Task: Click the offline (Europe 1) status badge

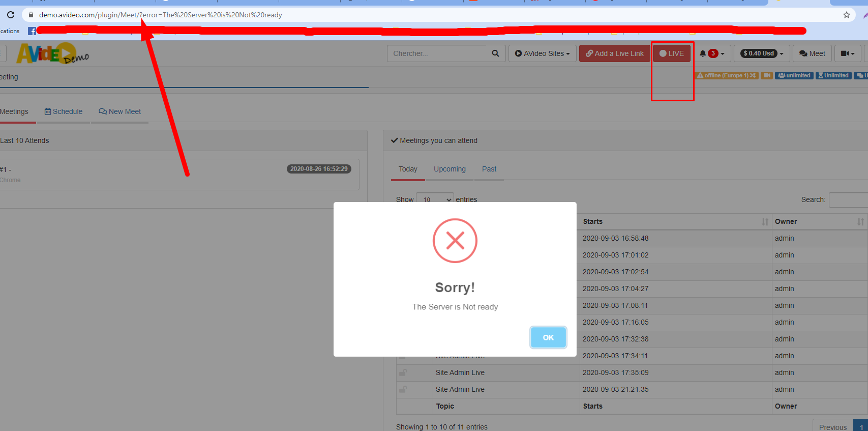Action: click(727, 75)
